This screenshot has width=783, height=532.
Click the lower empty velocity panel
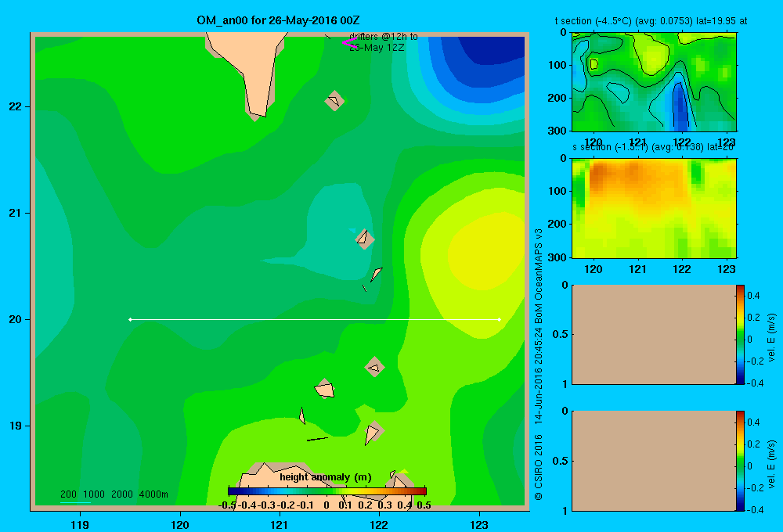point(654,461)
